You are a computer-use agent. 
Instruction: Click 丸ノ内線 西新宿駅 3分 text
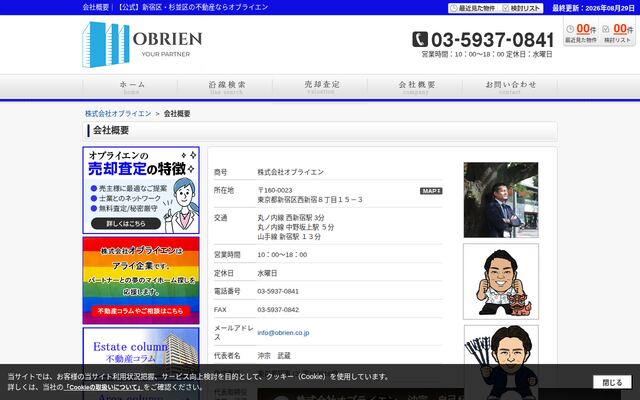pos(291,218)
